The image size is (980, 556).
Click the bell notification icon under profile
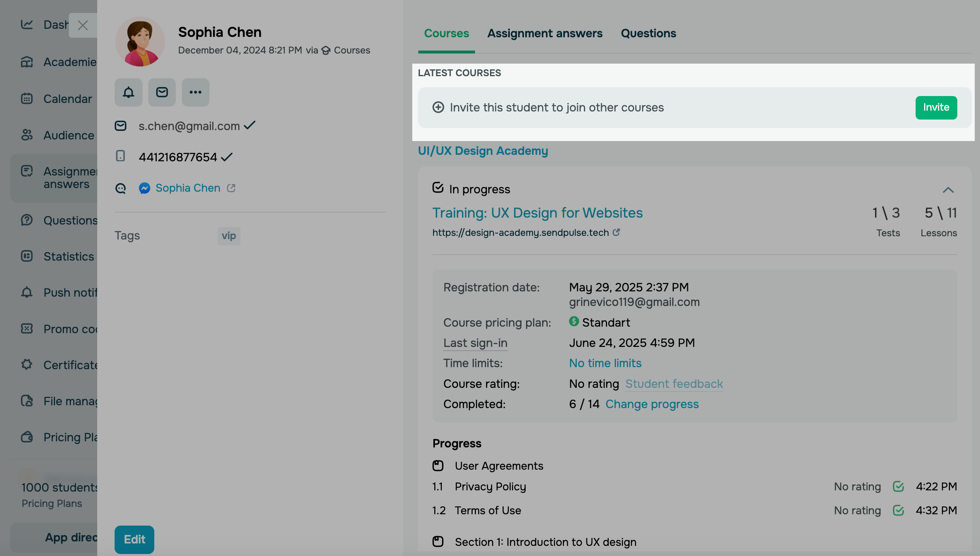pyautogui.click(x=128, y=92)
